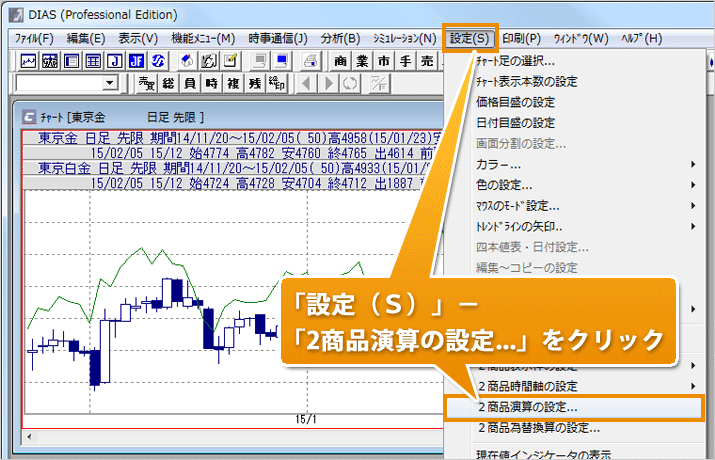The width and height of the screenshot is (715, 460).
Task: Click 価格目盛の設定 menu item
Action: pyautogui.click(x=515, y=102)
